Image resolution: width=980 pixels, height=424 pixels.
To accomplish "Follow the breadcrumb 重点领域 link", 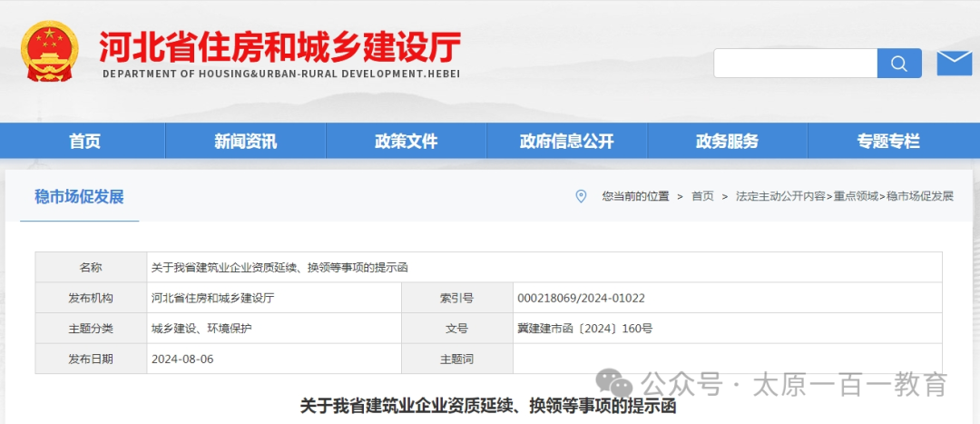I will 856,196.
